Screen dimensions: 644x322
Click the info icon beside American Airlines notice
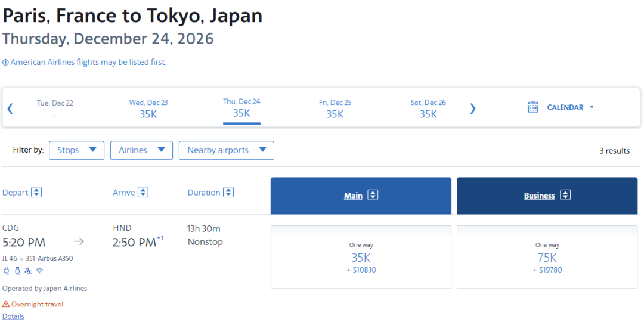point(5,63)
